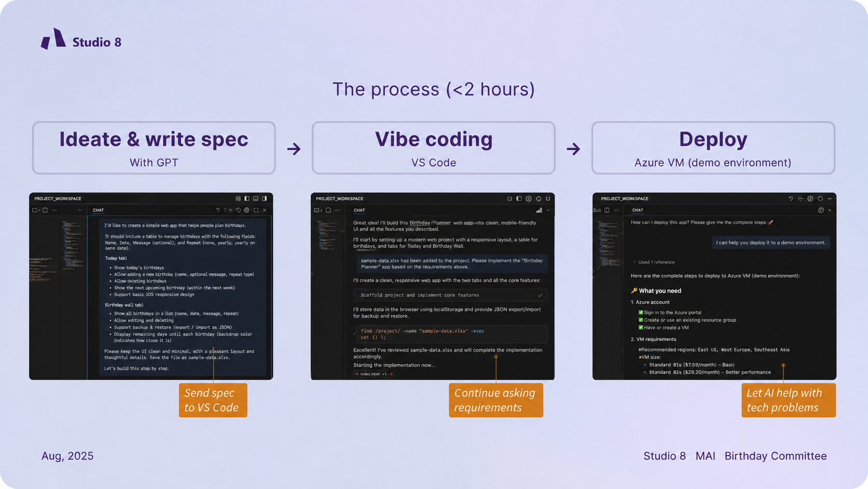Click 'What you need' heading
Image resolution: width=868 pixels, height=489 pixels.
click(660, 291)
